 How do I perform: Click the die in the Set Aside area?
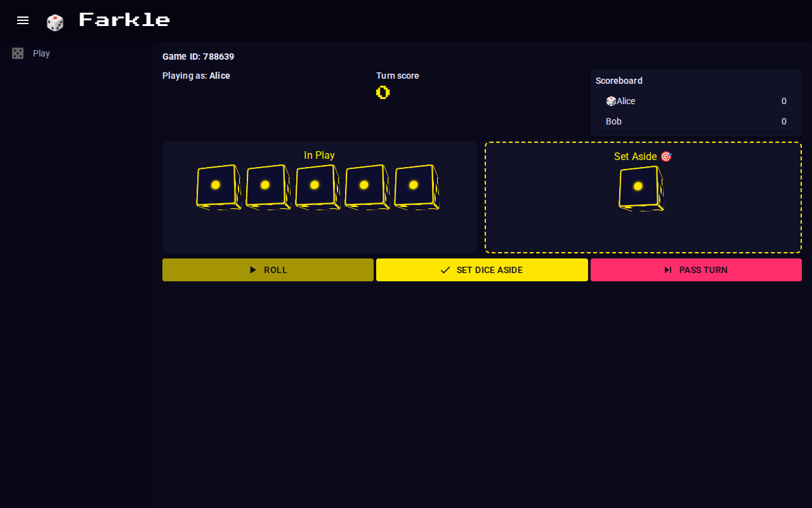(x=641, y=189)
